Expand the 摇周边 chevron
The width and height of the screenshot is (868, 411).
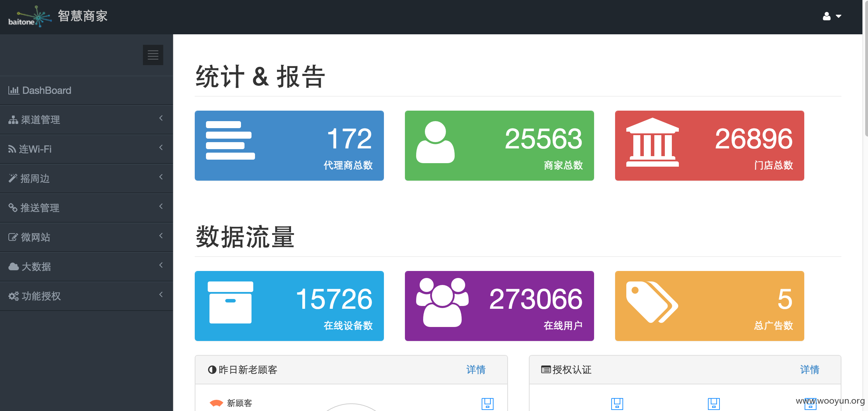coord(161,177)
